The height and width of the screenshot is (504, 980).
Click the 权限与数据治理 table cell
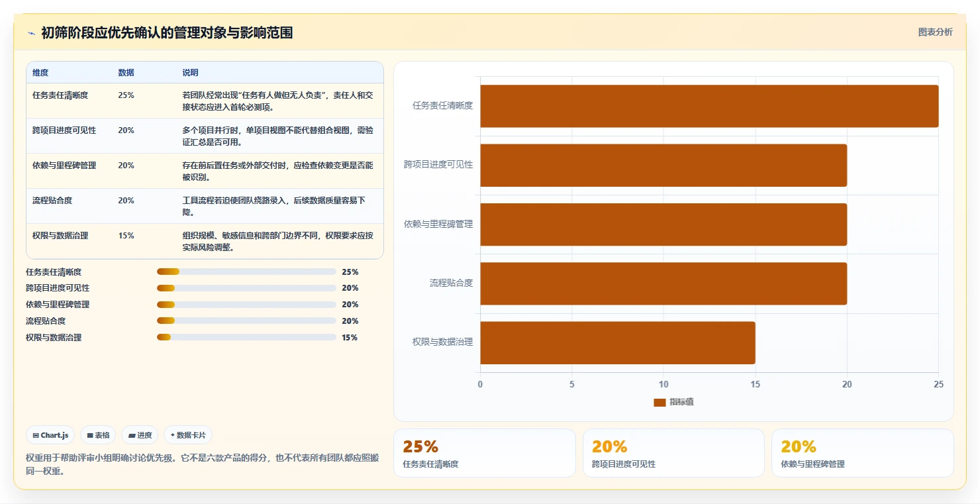pyautogui.click(x=60, y=236)
